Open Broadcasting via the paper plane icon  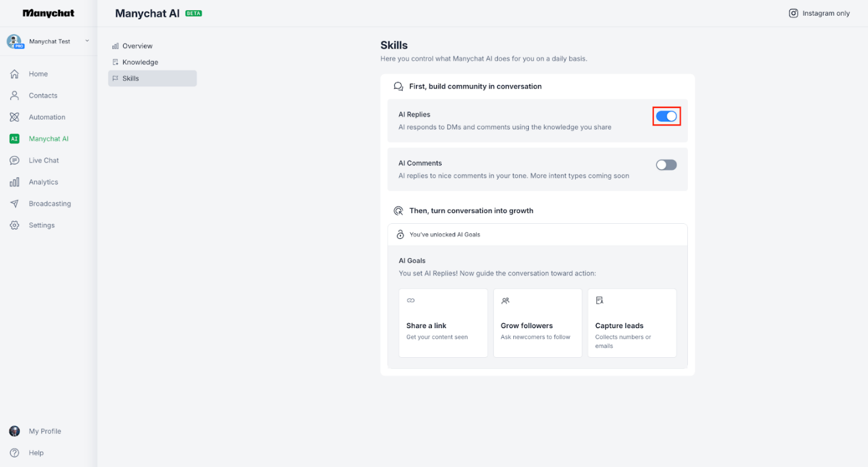coord(49,203)
